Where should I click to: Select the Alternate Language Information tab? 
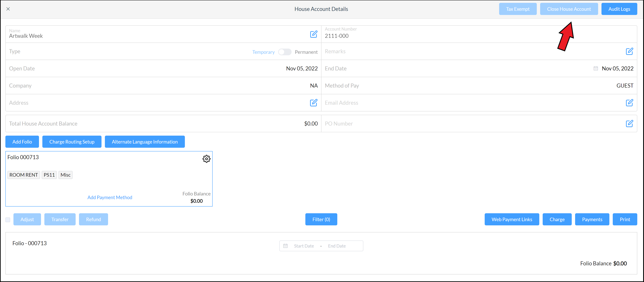pyautogui.click(x=144, y=142)
